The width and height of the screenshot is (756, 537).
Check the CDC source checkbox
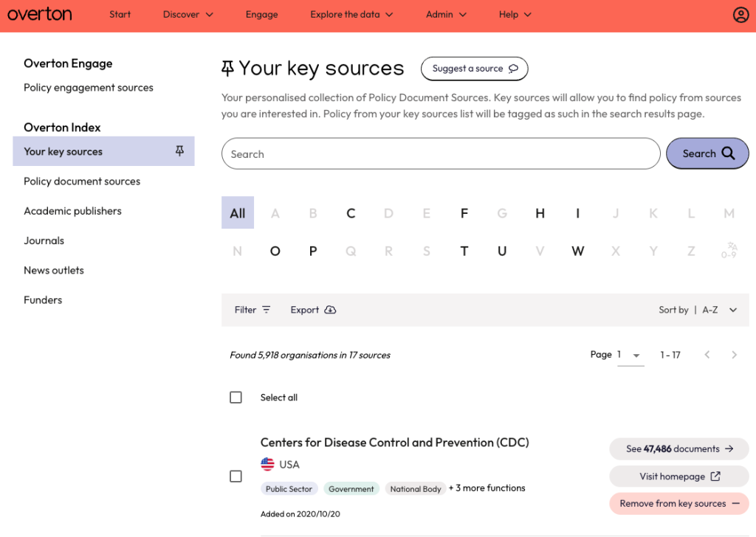(x=236, y=477)
